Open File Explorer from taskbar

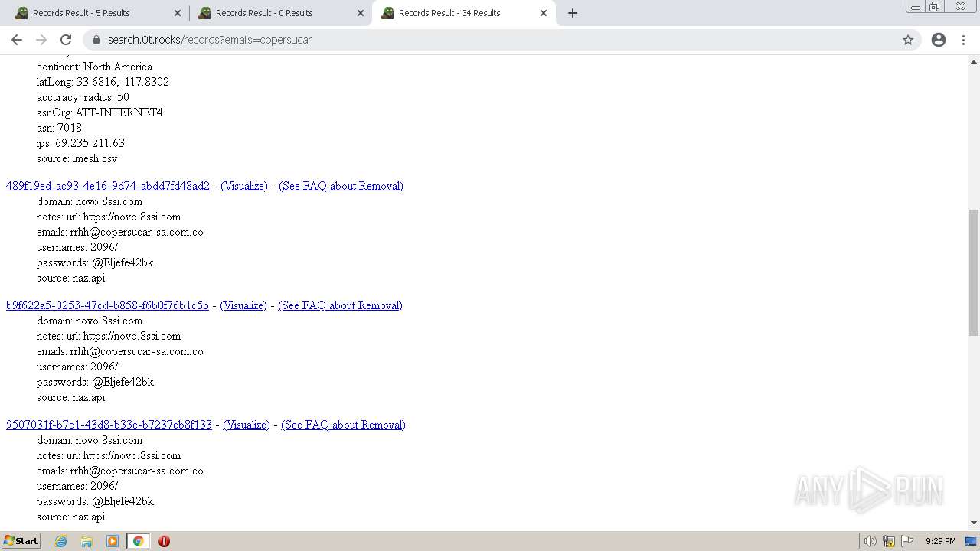(x=87, y=541)
